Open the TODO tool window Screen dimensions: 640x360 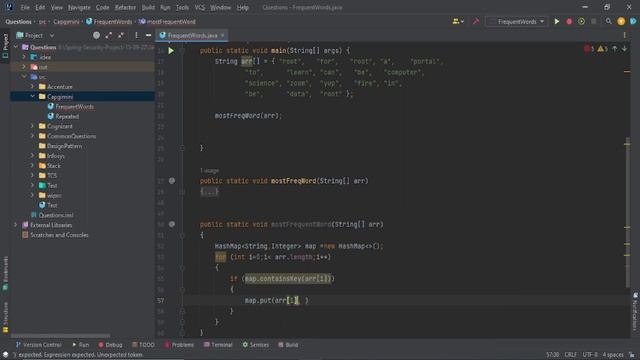point(143,345)
